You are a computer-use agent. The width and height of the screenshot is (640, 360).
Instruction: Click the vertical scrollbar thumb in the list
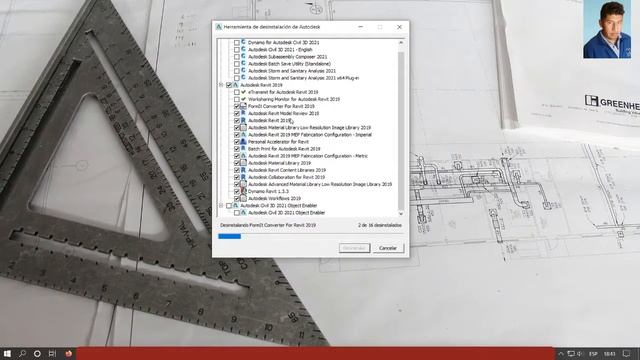(401, 130)
